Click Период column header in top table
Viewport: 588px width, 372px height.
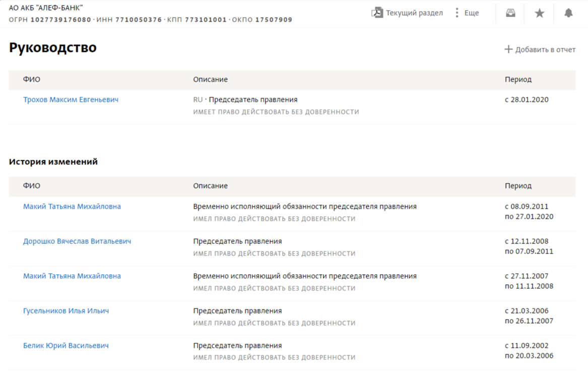pos(518,80)
